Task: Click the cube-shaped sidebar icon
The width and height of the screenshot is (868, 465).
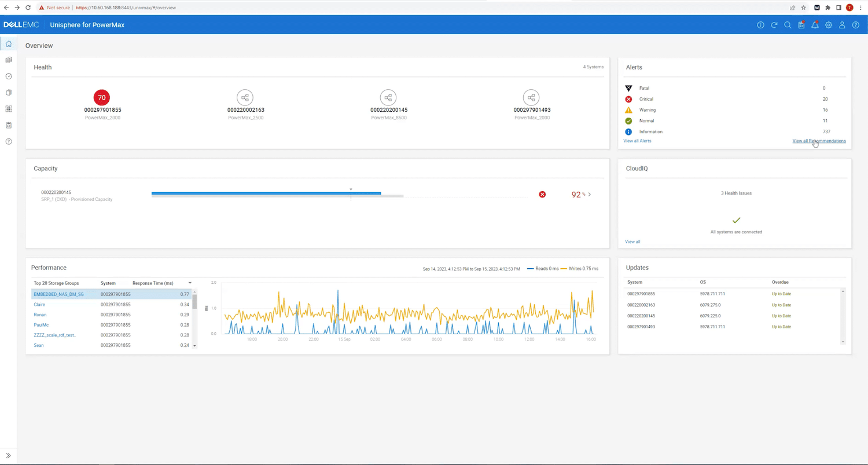Action: (9, 93)
